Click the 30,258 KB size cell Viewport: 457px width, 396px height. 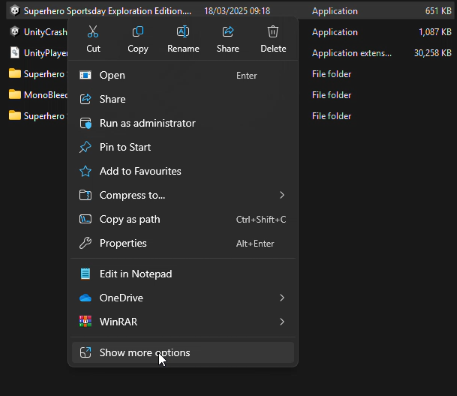tap(433, 53)
